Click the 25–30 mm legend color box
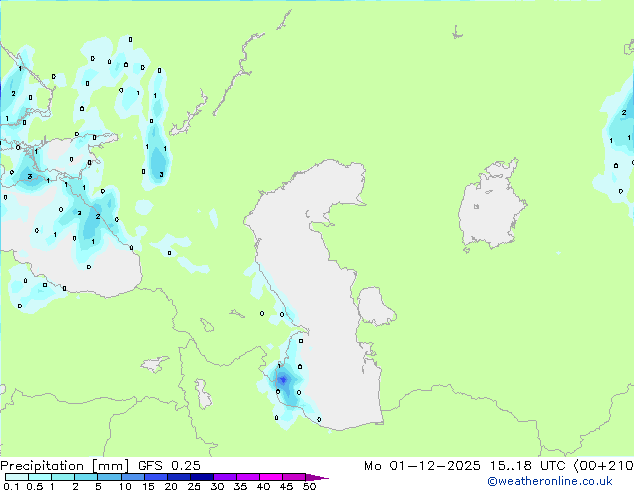Screen dimensions: 634x490 (201, 477)
